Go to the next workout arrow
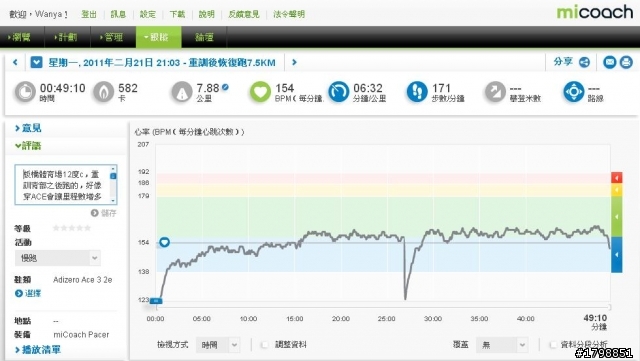 click(294, 62)
